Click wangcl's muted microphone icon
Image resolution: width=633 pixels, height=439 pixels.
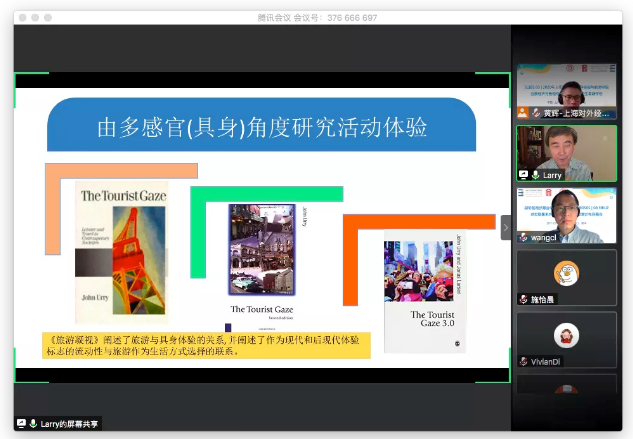(x=523, y=238)
